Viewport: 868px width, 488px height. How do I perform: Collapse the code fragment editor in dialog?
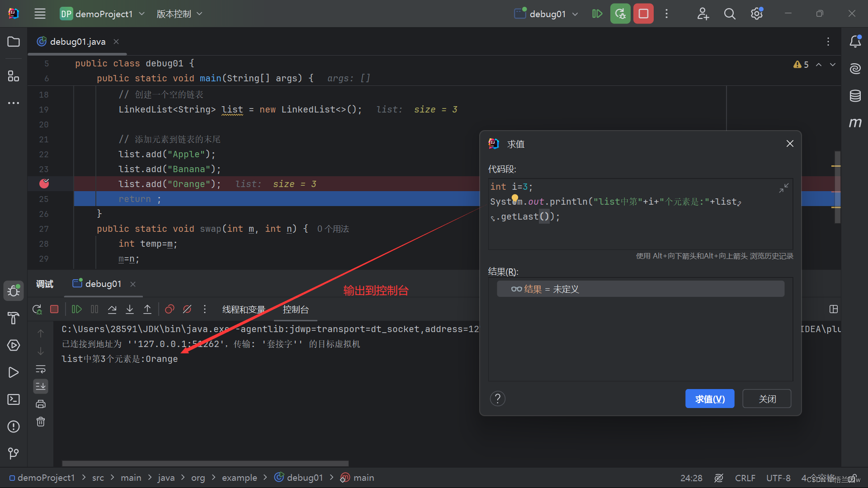click(783, 188)
